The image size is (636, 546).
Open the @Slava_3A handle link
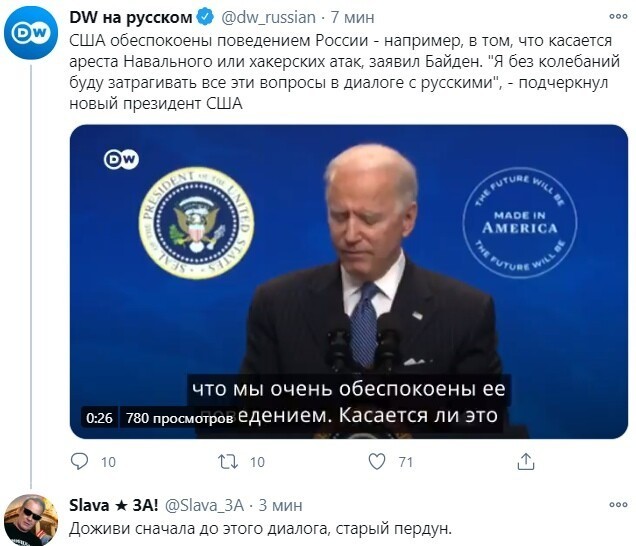coord(205,505)
